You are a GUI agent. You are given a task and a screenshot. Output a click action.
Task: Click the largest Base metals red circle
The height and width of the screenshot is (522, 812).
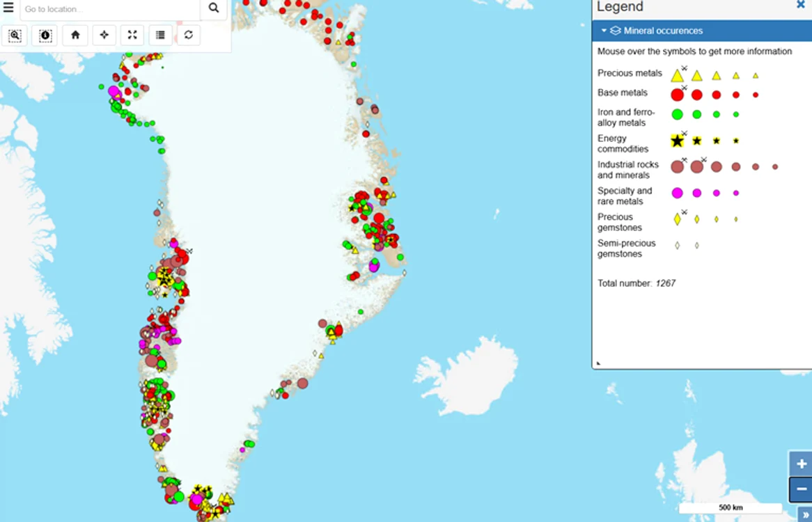pos(678,95)
